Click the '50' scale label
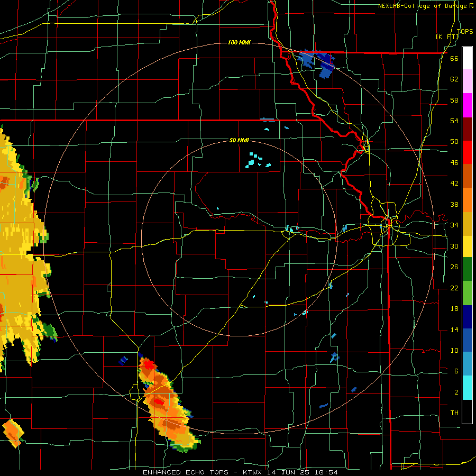 [x=454, y=141]
